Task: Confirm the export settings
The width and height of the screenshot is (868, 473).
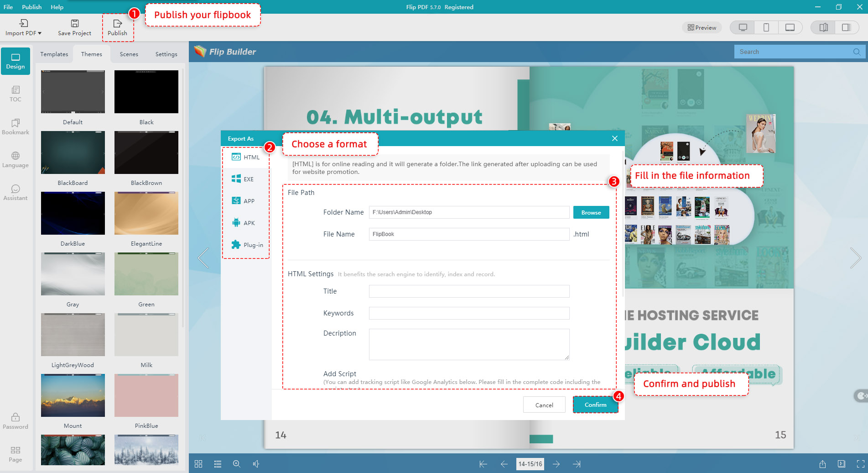Action: [595, 405]
